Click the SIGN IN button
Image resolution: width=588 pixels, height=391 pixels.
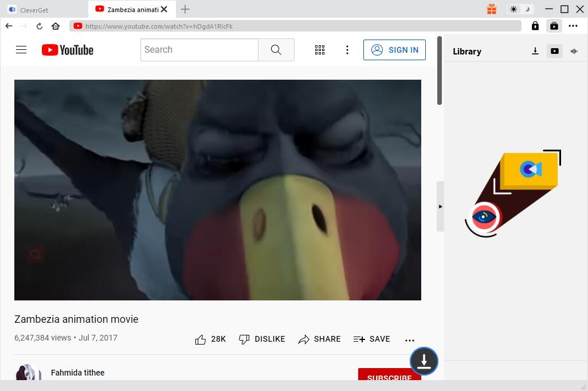pos(394,50)
